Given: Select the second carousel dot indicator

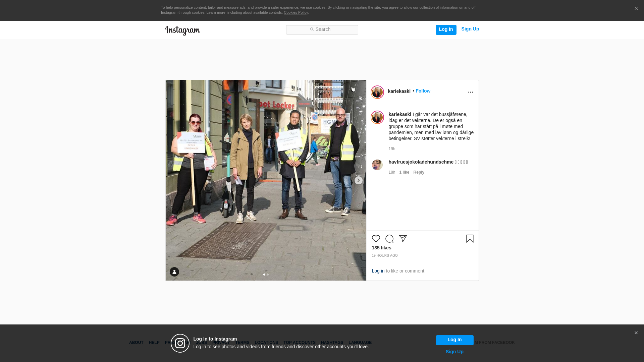Looking at the screenshot, I should click(x=268, y=275).
